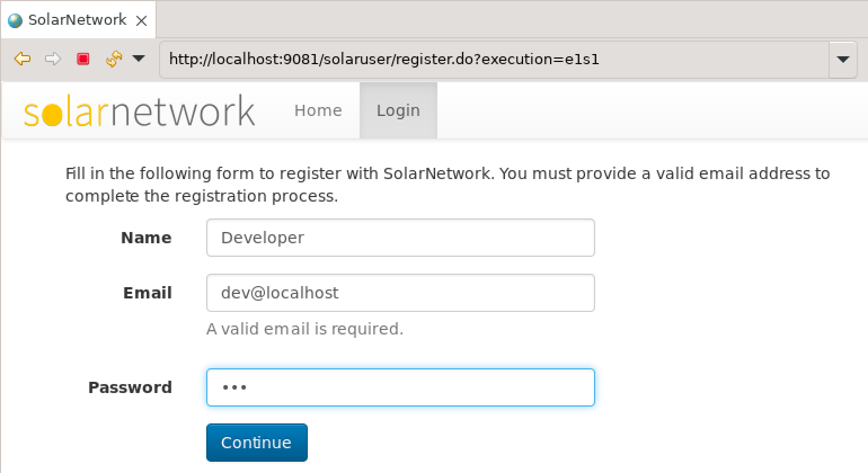
Task: Click the Password input box
Action: [x=400, y=387]
